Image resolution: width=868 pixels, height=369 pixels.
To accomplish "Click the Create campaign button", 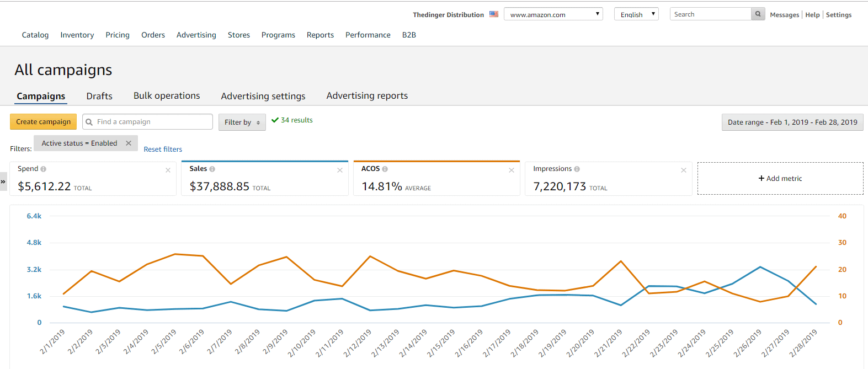I will pyautogui.click(x=44, y=122).
